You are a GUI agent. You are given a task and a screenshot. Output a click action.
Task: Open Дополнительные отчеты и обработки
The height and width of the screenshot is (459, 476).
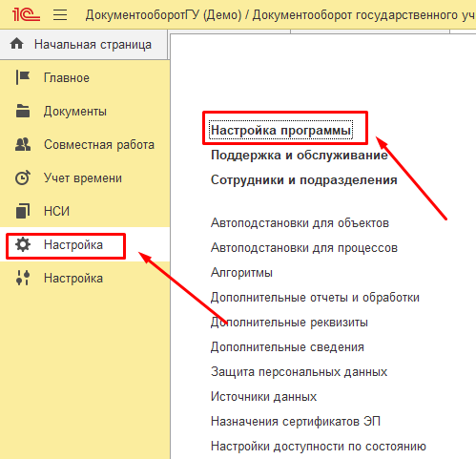click(x=315, y=297)
